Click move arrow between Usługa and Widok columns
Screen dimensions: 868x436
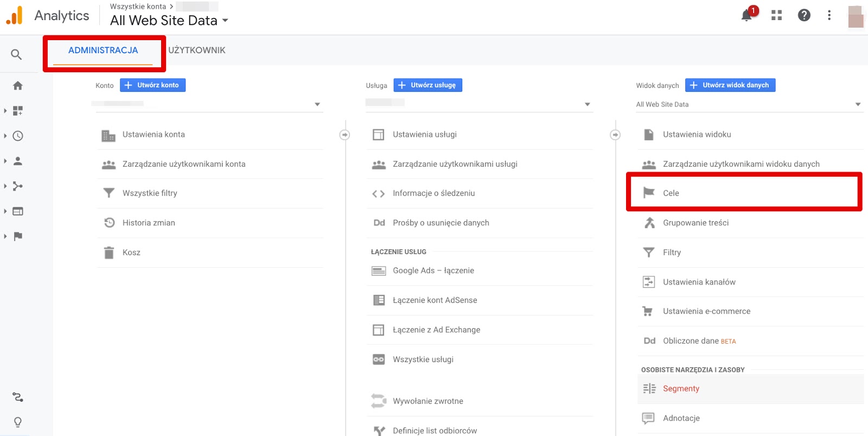coord(615,135)
